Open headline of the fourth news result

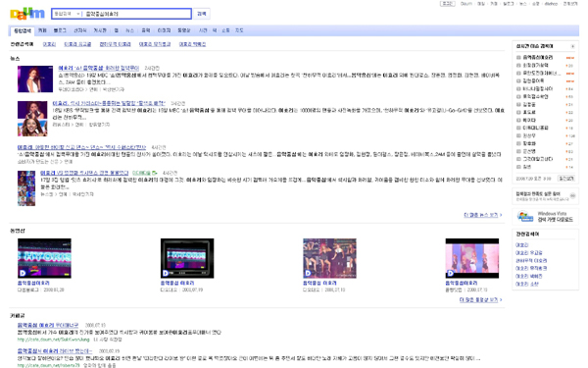tap(84, 173)
